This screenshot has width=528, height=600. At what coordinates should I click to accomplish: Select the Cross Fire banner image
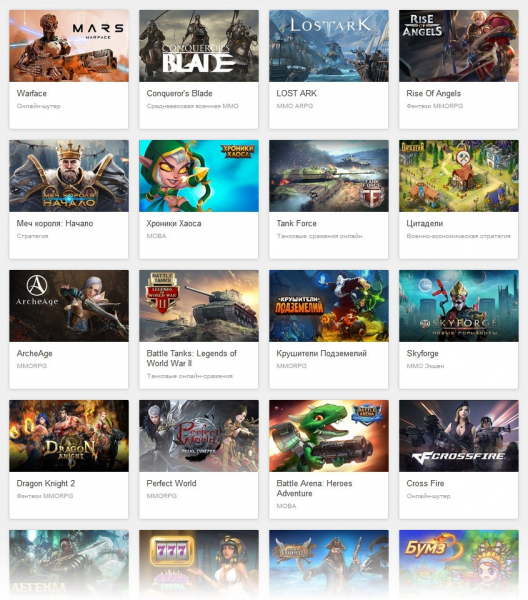point(459,436)
